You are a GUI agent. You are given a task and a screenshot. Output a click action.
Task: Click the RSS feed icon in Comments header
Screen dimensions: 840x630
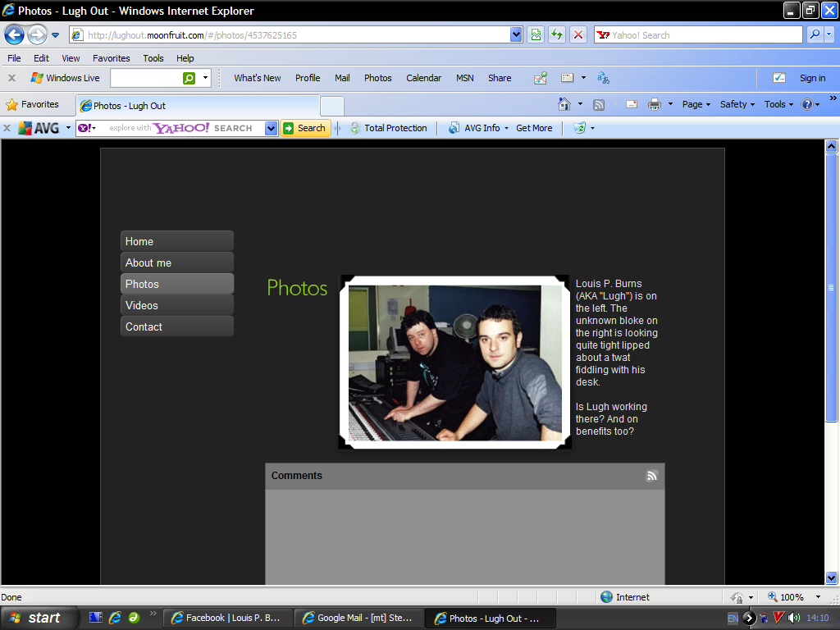click(x=651, y=476)
